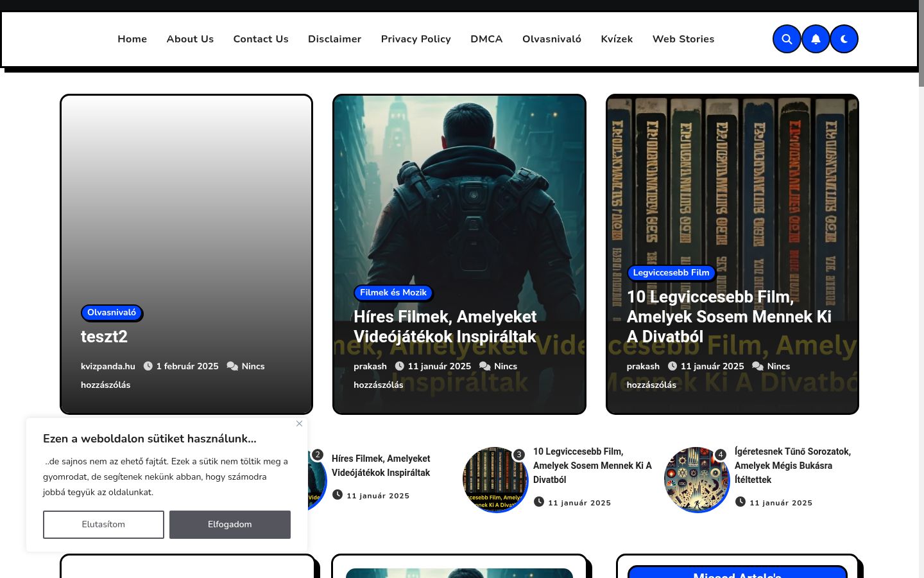Click clock icon on teszt2 card
Screen dimensions: 924x578
pyautogui.click(x=148, y=366)
